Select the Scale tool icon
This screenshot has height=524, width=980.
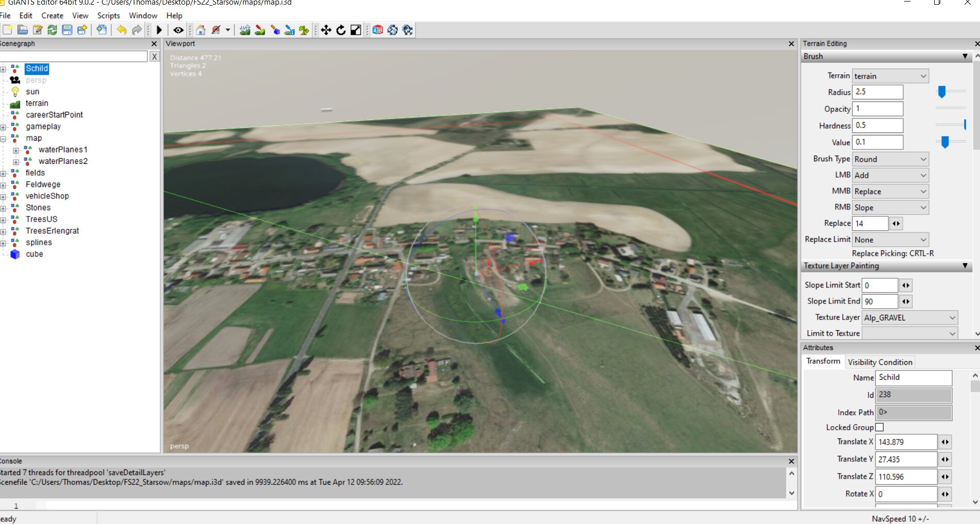coord(356,30)
